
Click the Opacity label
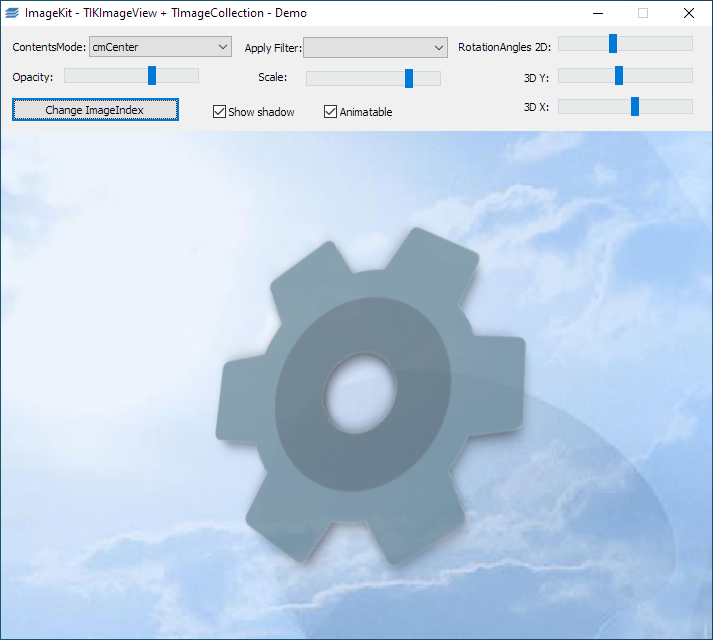[33, 77]
